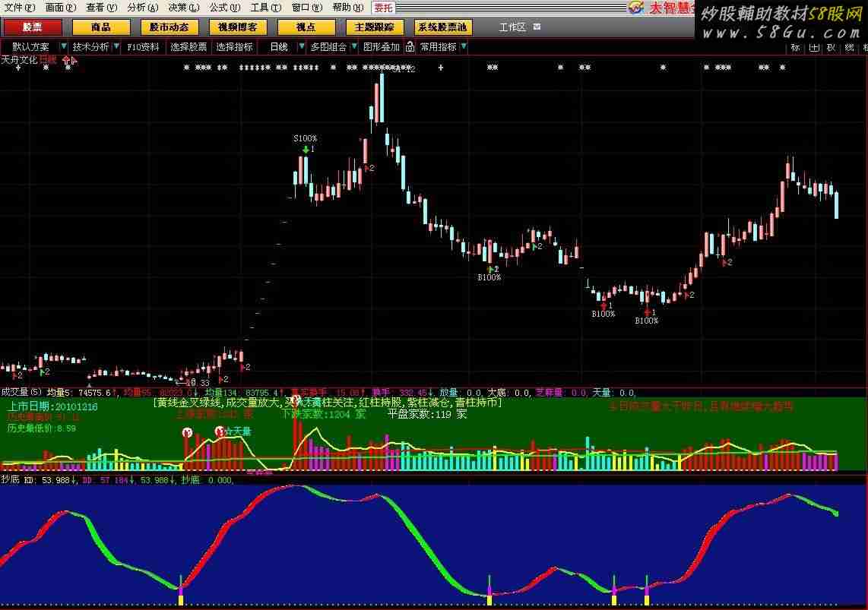This screenshot has height=610, width=868.
Task: Click the 标 icon in right toolbar
Action: [795, 47]
